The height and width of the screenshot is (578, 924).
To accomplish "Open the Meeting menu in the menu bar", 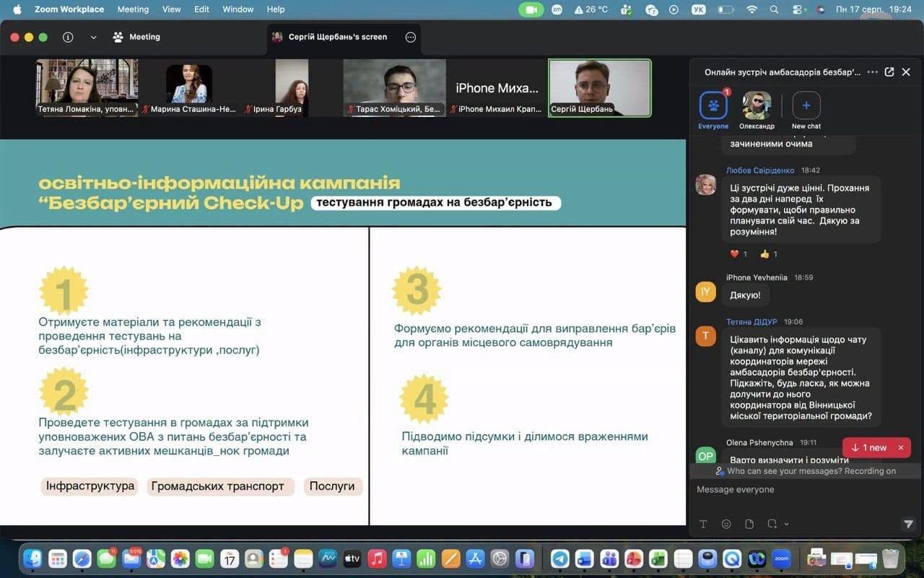I will (133, 9).
